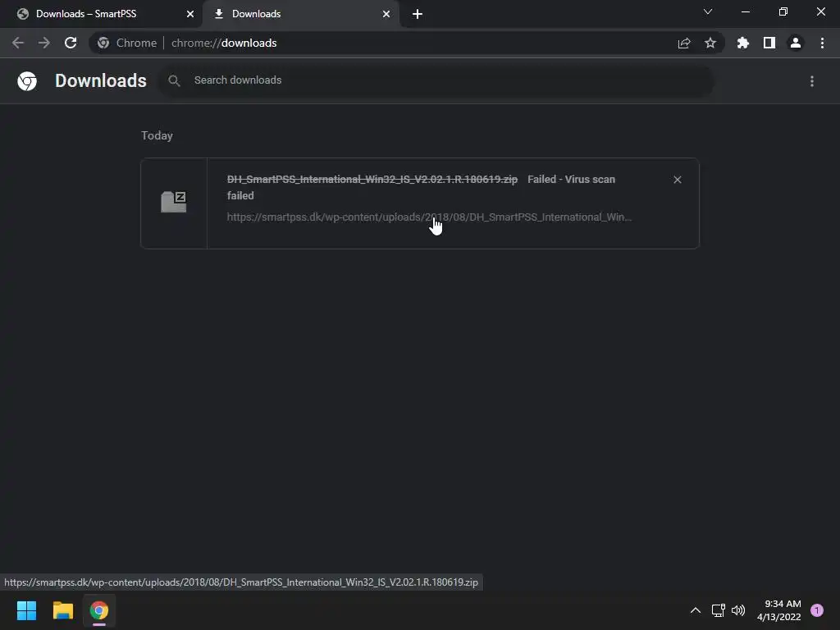Remove the failed SmartPSS download from list
840x630 pixels.
678,180
